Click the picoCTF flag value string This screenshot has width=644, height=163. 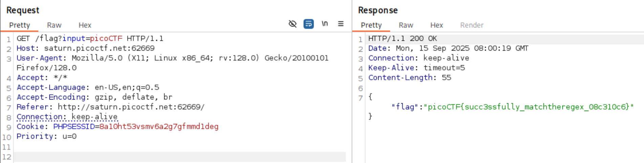click(x=529, y=107)
